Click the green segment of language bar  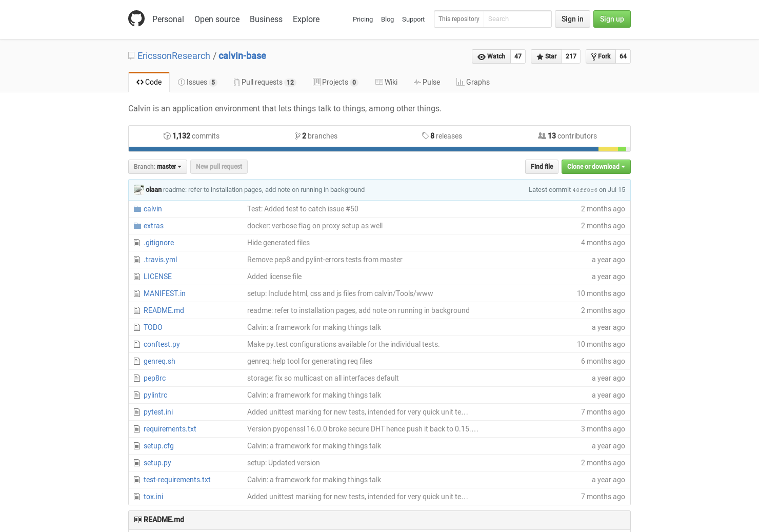point(622,149)
